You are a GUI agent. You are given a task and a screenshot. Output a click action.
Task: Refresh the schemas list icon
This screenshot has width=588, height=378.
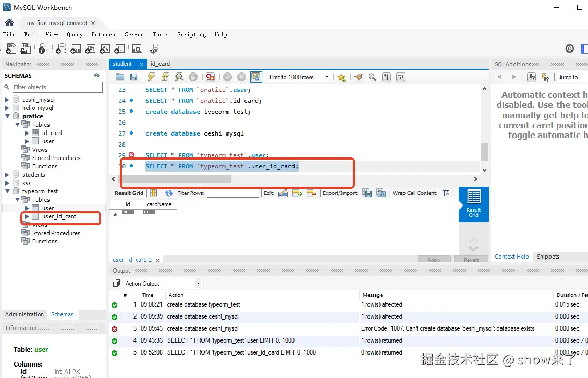pos(96,76)
